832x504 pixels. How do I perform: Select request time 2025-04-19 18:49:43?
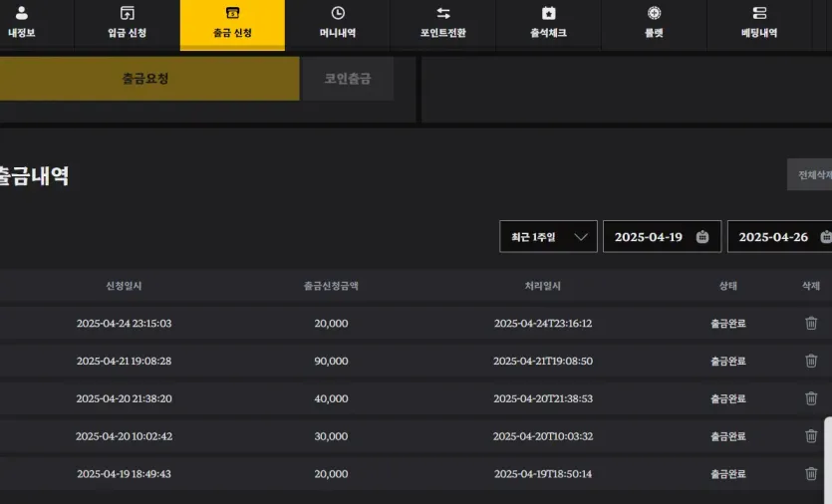(x=125, y=474)
